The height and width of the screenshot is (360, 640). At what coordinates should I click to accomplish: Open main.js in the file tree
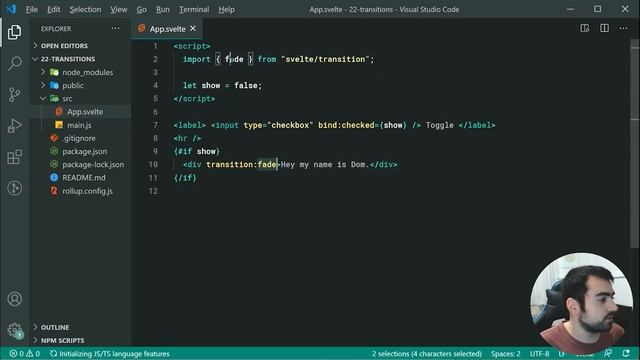[79, 125]
